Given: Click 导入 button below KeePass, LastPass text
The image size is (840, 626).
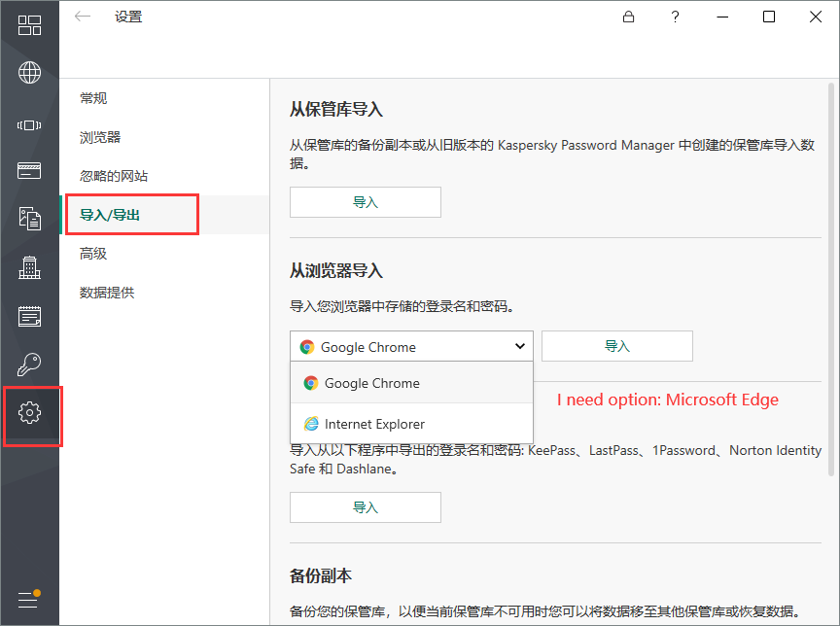Looking at the screenshot, I should (x=366, y=507).
